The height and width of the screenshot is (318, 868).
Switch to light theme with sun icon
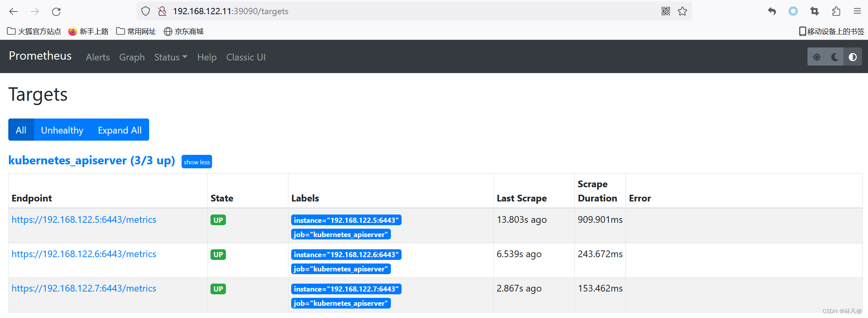click(817, 57)
